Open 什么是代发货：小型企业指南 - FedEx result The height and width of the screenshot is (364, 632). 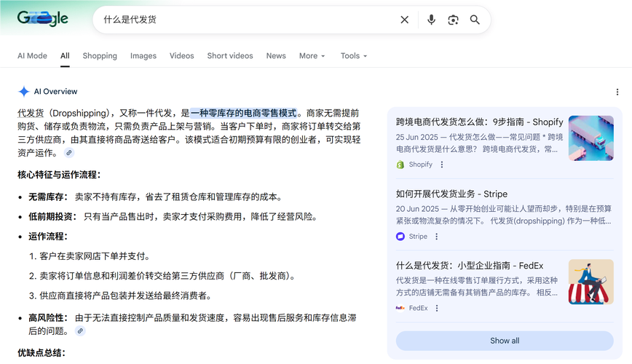coord(470,266)
